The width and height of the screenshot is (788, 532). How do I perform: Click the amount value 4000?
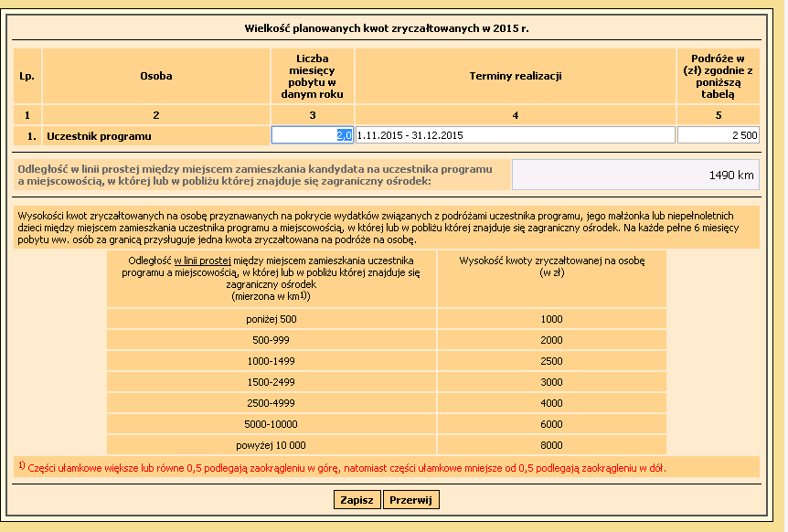pyautogui.click(x=552, y=403)
